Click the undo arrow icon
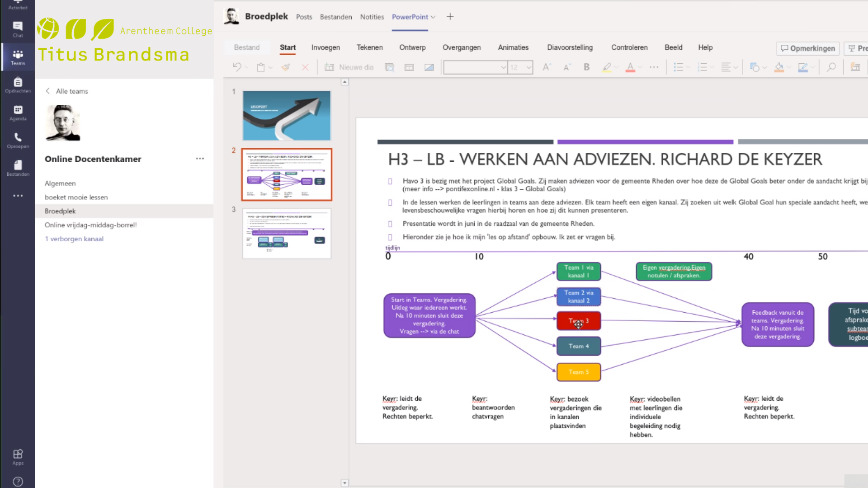The image size is (868, 488). (237, 67)
